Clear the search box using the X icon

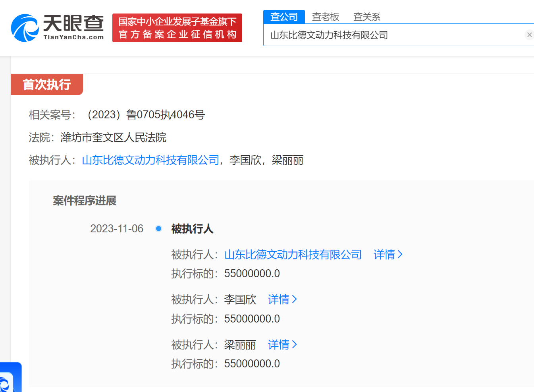529,35
